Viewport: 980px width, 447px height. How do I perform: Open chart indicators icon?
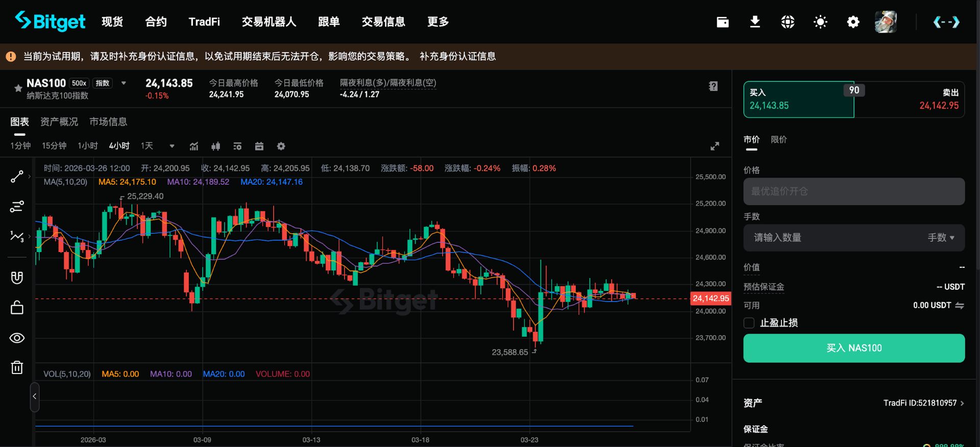194,146
